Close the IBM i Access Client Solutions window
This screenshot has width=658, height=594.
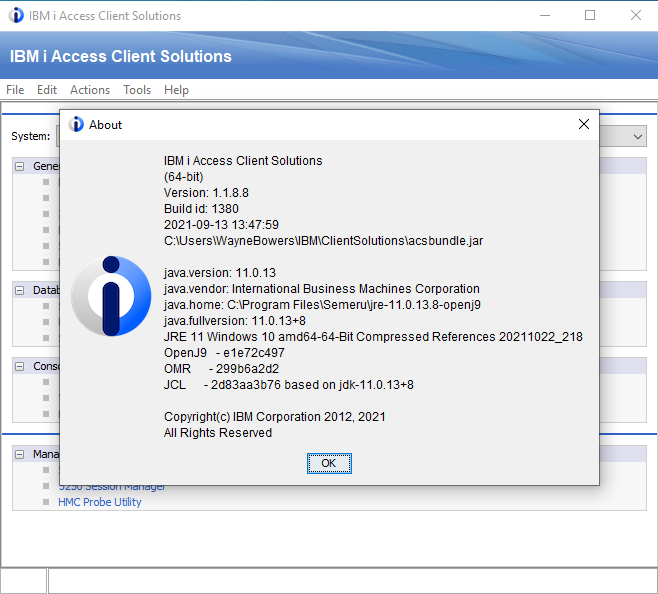pyautogui.click(x=636, y=16)
